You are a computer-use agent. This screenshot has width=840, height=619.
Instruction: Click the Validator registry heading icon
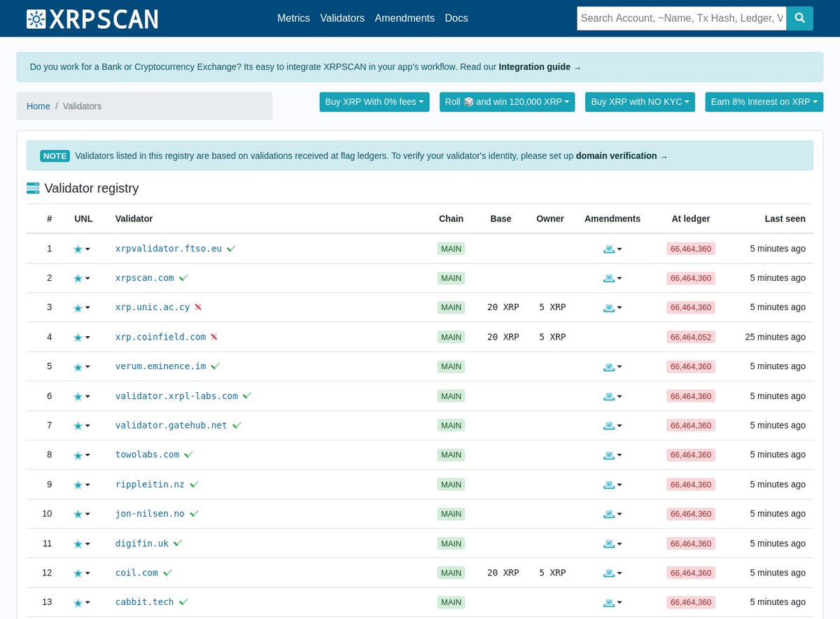(x=33, y=188)
